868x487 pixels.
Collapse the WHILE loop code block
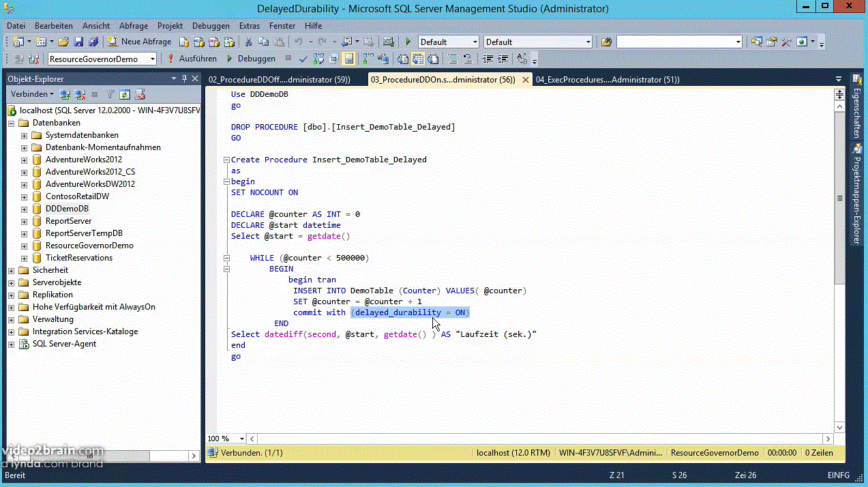coord(226,259)
